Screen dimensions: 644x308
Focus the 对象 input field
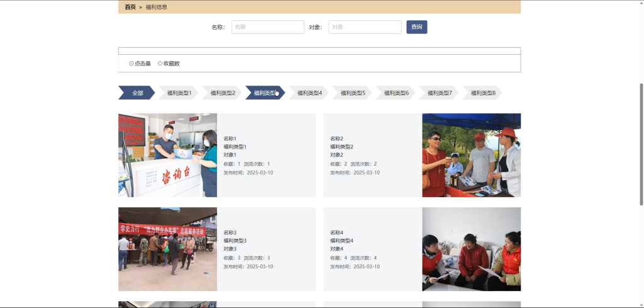365,27
